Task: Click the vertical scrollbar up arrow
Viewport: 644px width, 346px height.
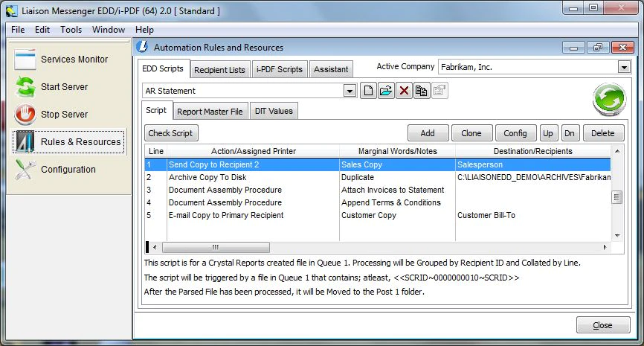Action: [617, 151]
